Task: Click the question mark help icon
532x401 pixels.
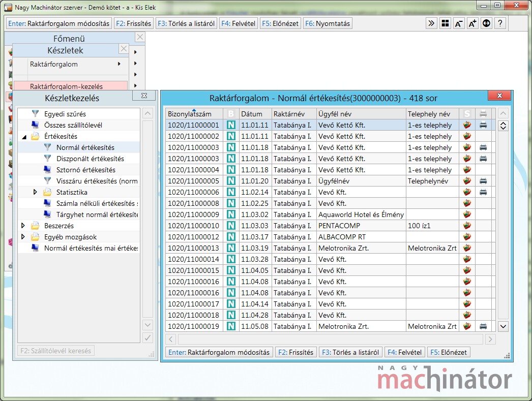Action: tap(500, 23)
